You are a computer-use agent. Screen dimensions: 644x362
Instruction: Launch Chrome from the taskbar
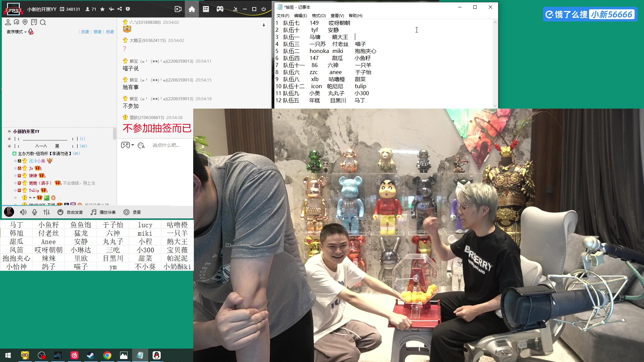[x=107, y=355]
